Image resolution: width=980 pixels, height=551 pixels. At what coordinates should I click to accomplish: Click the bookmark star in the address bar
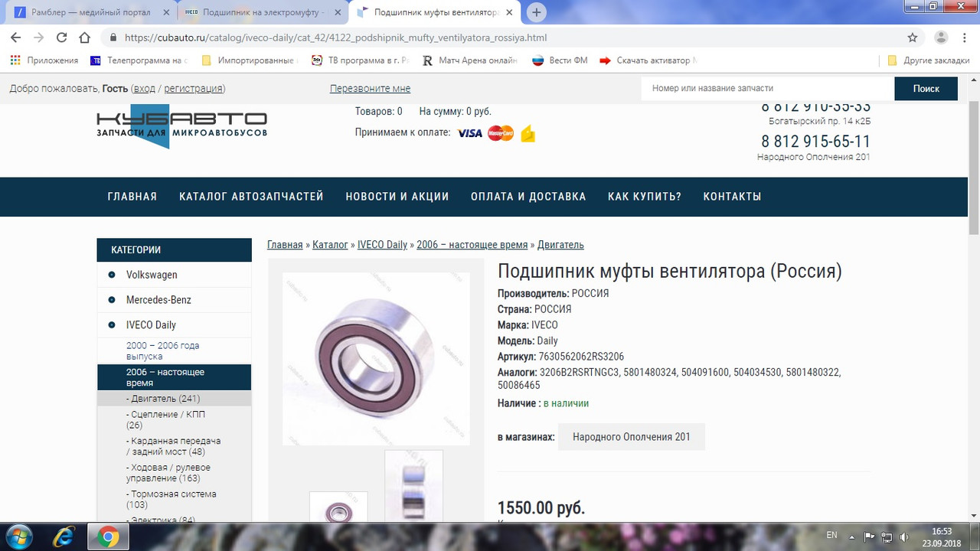tap(912, 37)
